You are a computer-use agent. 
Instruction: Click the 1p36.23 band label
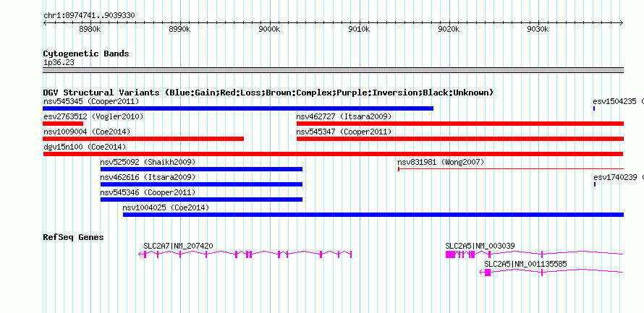coord(59,63)
